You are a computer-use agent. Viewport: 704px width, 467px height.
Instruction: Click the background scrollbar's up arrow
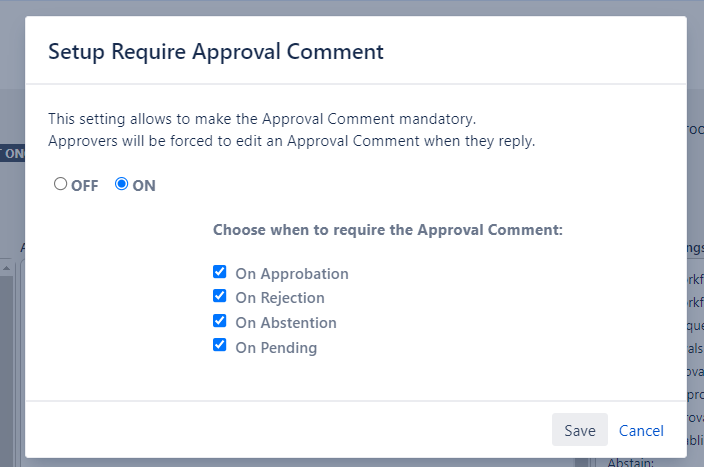pos(6,267)
